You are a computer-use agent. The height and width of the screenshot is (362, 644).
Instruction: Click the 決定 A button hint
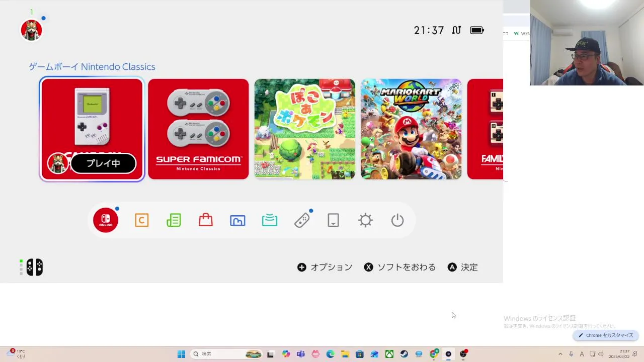[x=463, y=267]
